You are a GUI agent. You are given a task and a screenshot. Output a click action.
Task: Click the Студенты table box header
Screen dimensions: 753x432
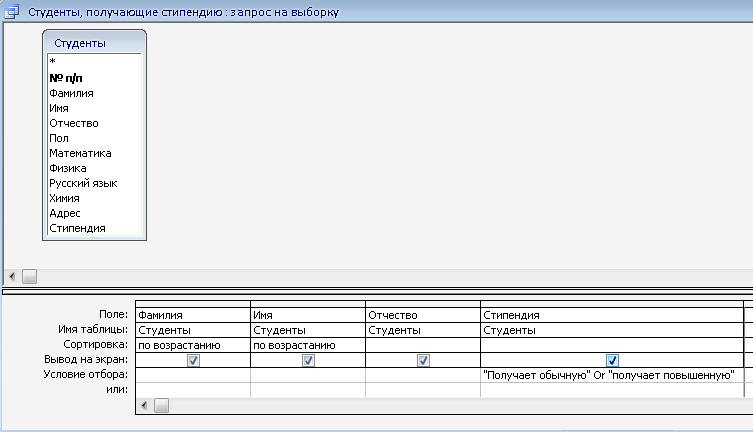[94, 43]
